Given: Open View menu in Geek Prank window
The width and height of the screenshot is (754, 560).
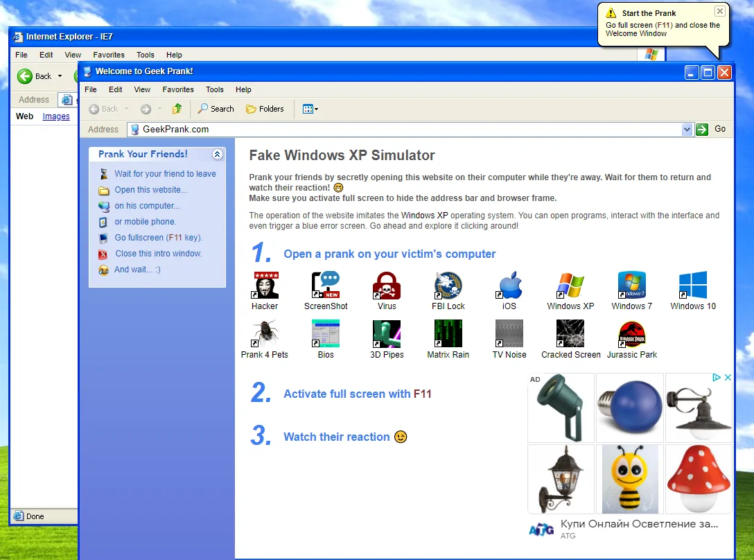Looking at the screenshot, I should click(142, 89).
